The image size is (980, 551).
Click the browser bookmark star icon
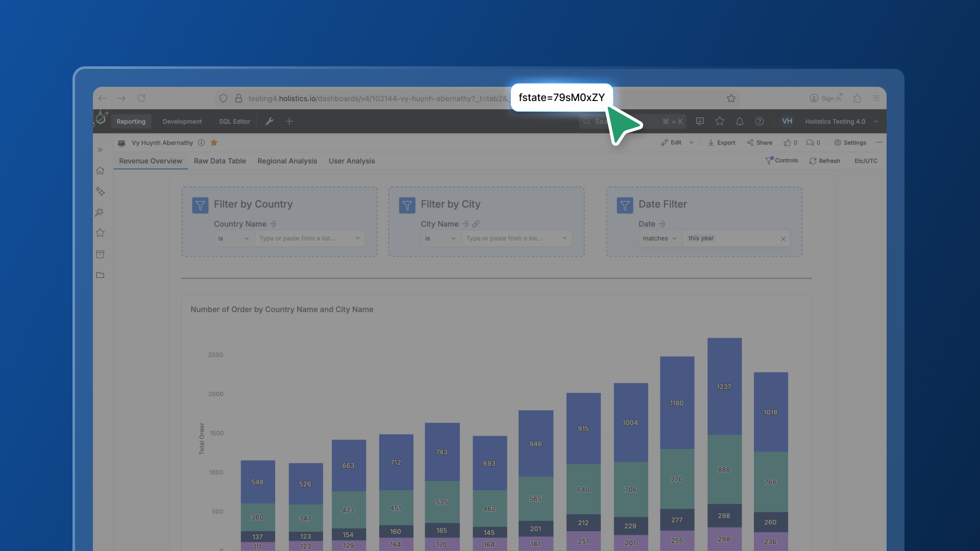[731, 98]
